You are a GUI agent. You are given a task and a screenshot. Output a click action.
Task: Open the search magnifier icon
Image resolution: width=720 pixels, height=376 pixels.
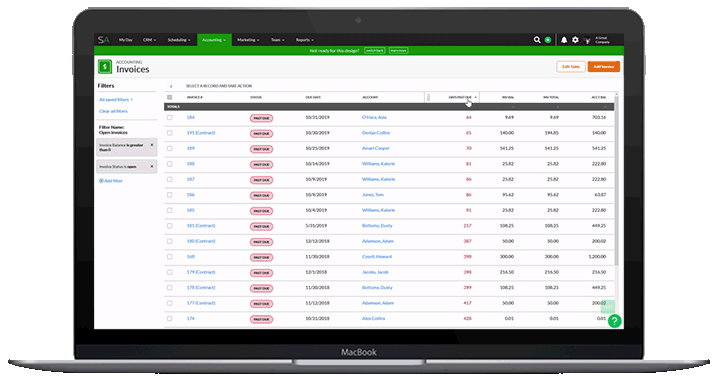pos(537,40)
